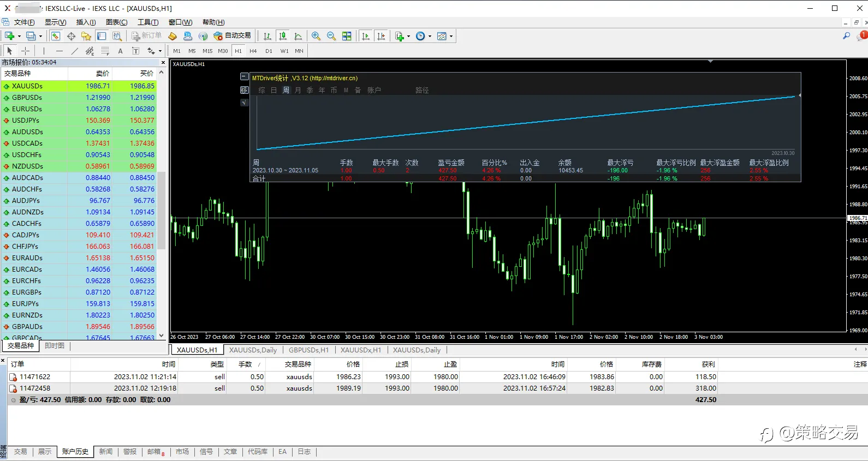Image resolution: width=868 pixels, height=461 pixels.
Task: Select the trendline drawing tool
Action: pos(75,51)
